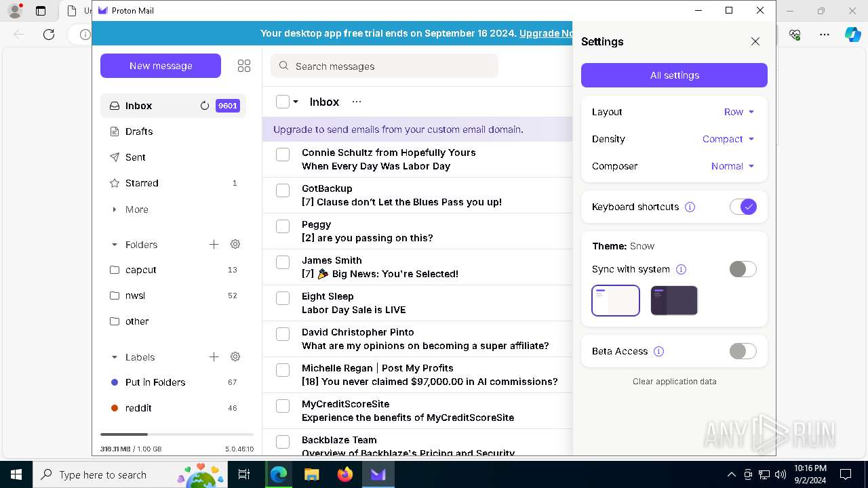Image resolution: width=868 pixels, height=488 pixels.
Task: Close the Settings panel
Action: click(x=755, y=41)
